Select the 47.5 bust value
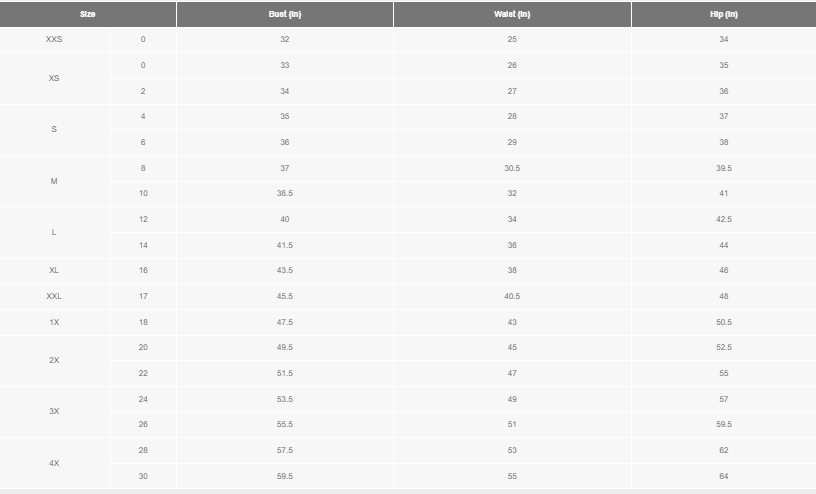This screenshot has width=816, height=494. pyautogui.click(x=285, y=322)
